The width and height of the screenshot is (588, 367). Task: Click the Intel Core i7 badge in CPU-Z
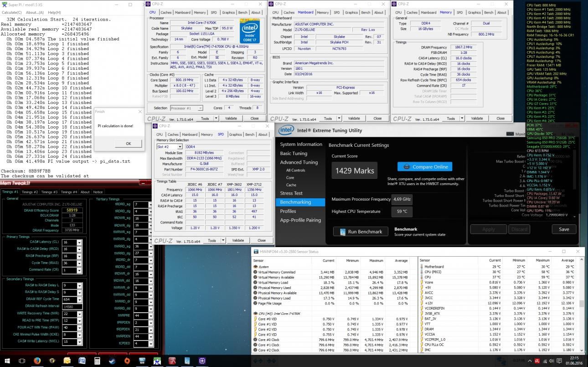pos(249,31)
